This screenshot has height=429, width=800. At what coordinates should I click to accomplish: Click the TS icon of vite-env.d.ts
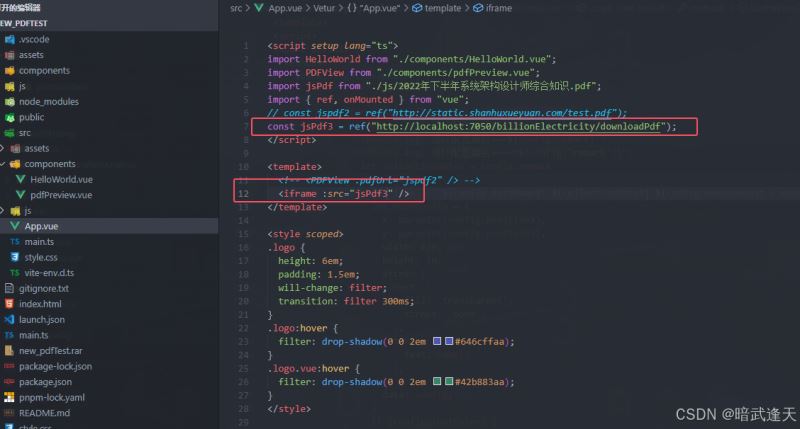(x=15, y=273)
